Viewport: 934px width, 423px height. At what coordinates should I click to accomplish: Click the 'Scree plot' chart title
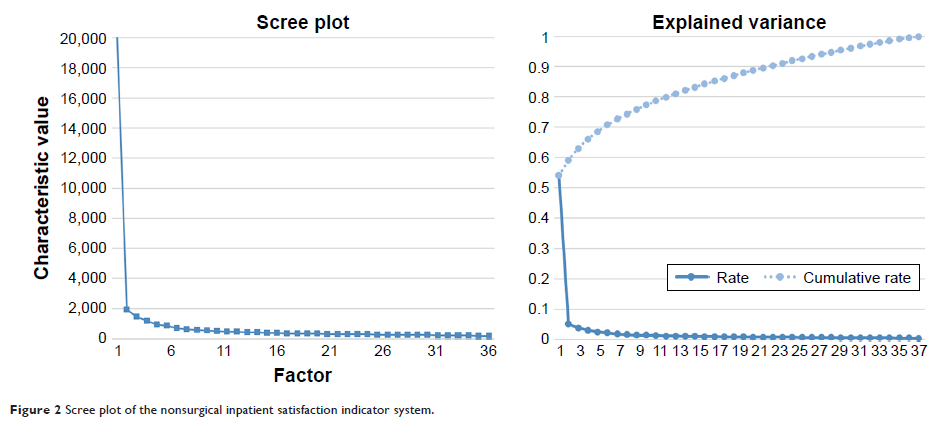pyautogui.click(x=302, y=22)
